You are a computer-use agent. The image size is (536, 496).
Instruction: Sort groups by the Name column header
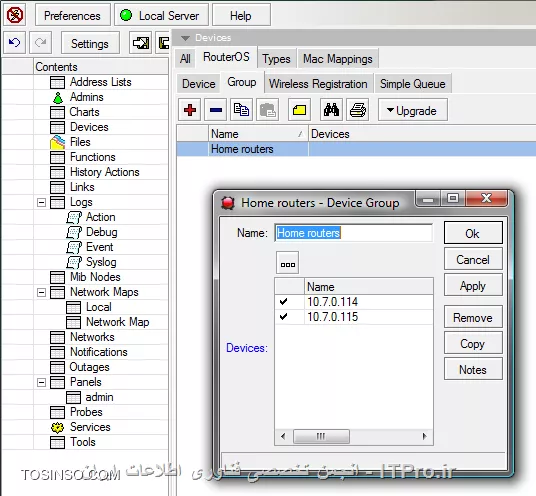tap(258, 134)
